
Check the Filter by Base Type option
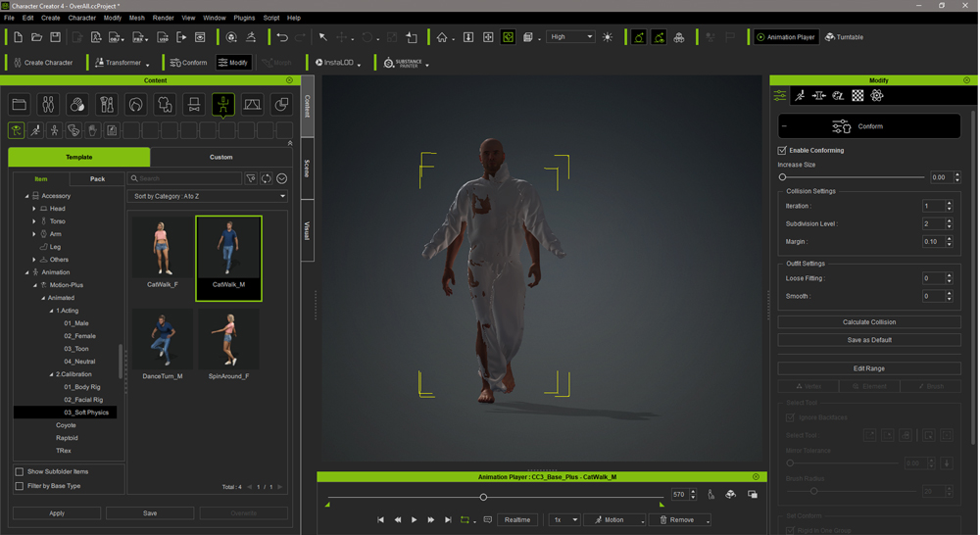click(20, 486)
